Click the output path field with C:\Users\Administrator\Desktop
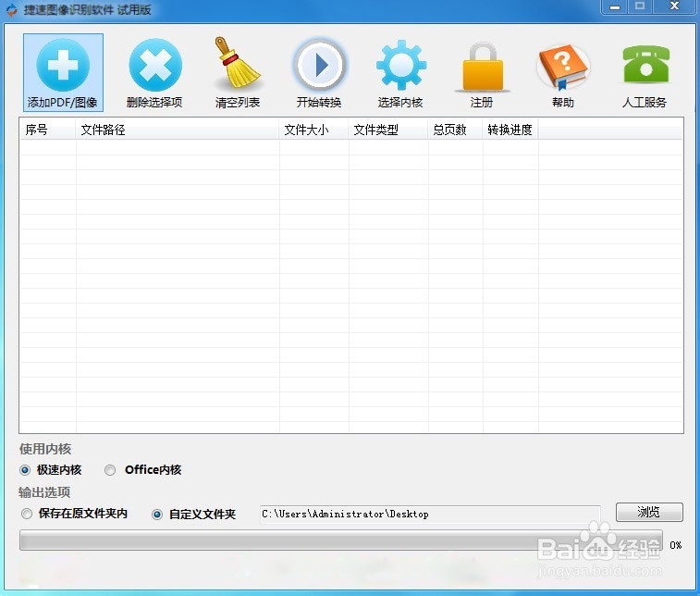700x596 pixels. tap(430, 515)
